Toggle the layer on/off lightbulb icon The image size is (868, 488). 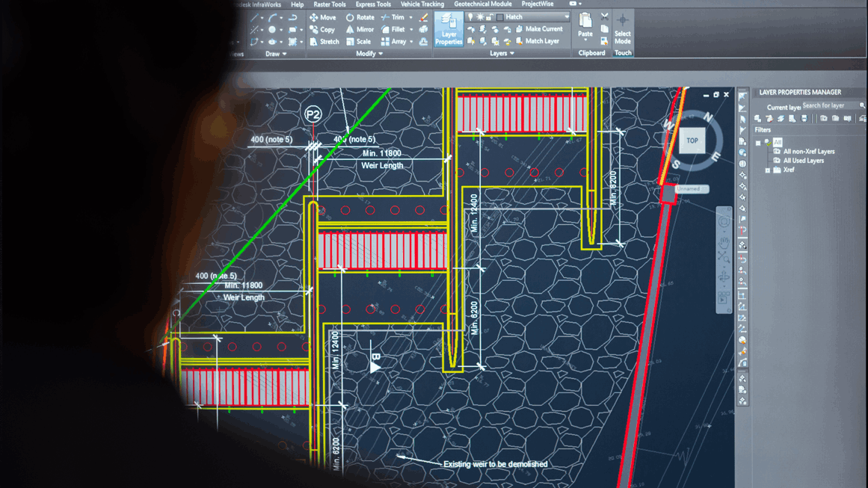[x=470, y=17]
